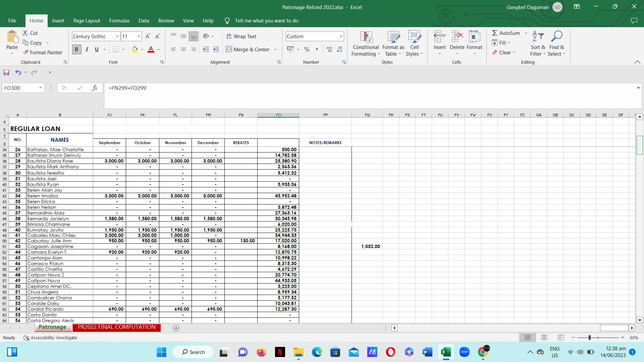
Task: Toggle Wrap Text on selected cell
Action: (x=241, y=36)
